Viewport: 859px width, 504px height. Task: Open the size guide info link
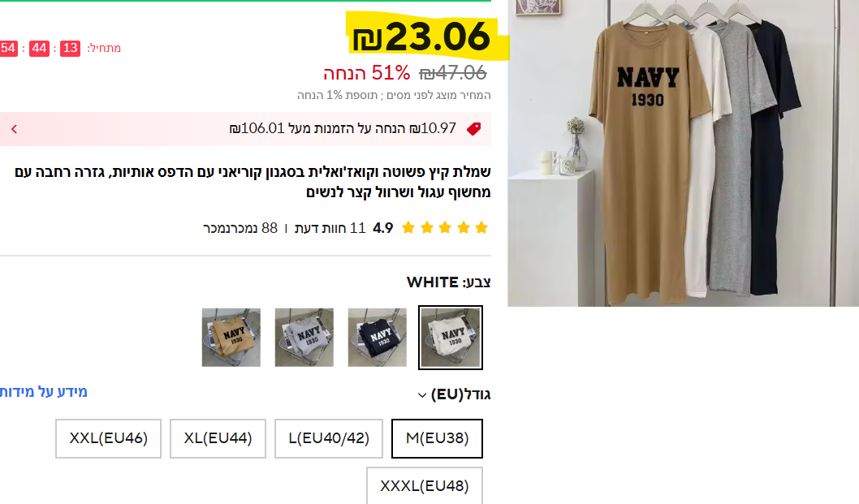pyautogui.click(x=43, y=392)
